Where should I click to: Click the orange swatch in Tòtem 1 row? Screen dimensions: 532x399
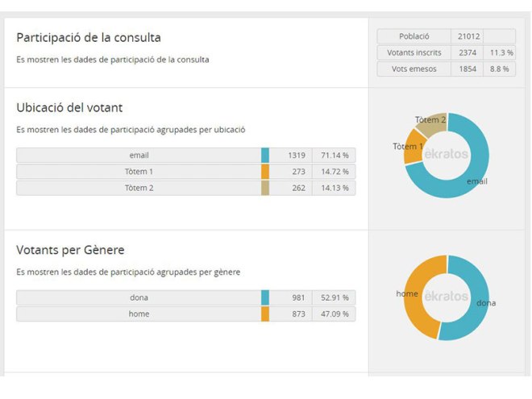coord(265,172)
